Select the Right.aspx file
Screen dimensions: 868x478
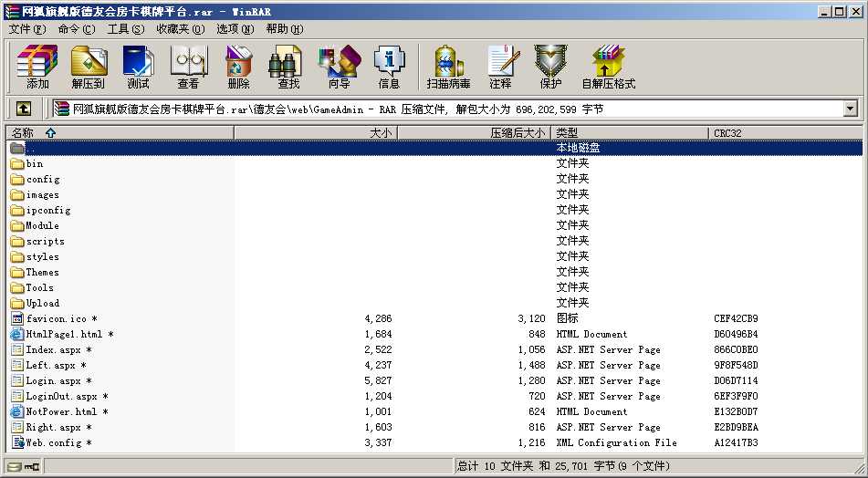[x=434, y=427]
